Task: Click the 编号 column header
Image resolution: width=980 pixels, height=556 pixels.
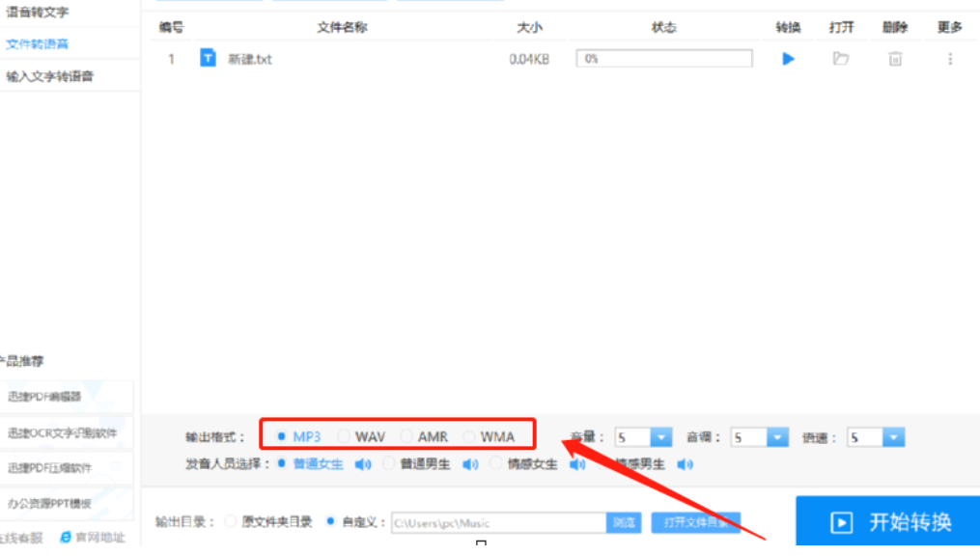Action: pyautogui.click(x=171, y=27)
